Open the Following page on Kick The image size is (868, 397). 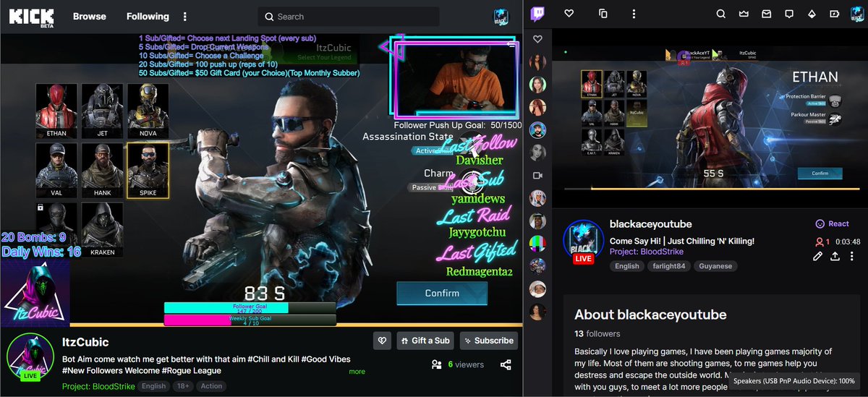click(148, 16)
